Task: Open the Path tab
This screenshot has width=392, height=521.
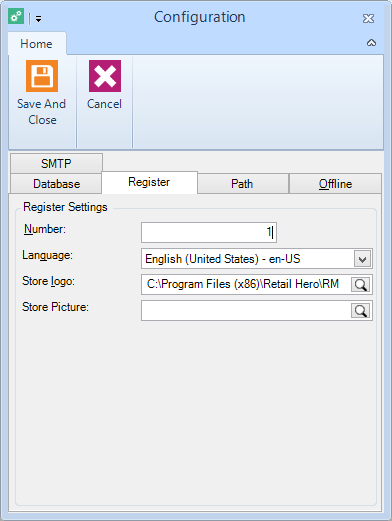Action: [242, 184]
